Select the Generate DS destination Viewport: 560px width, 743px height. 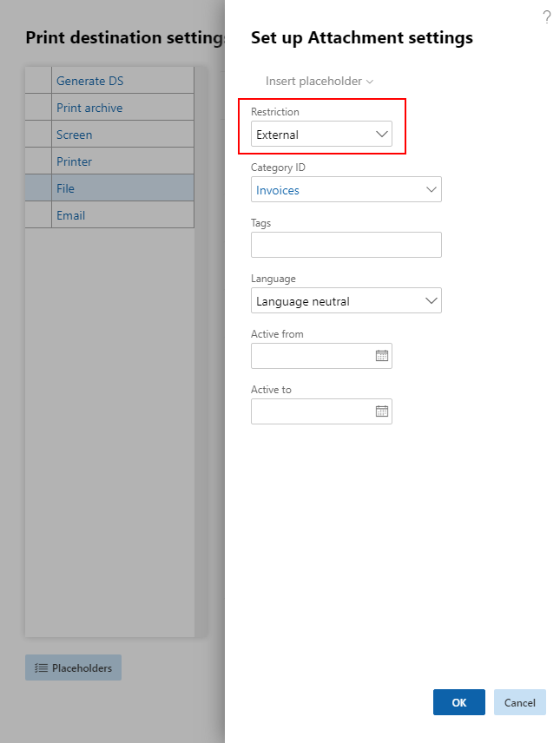90,81
